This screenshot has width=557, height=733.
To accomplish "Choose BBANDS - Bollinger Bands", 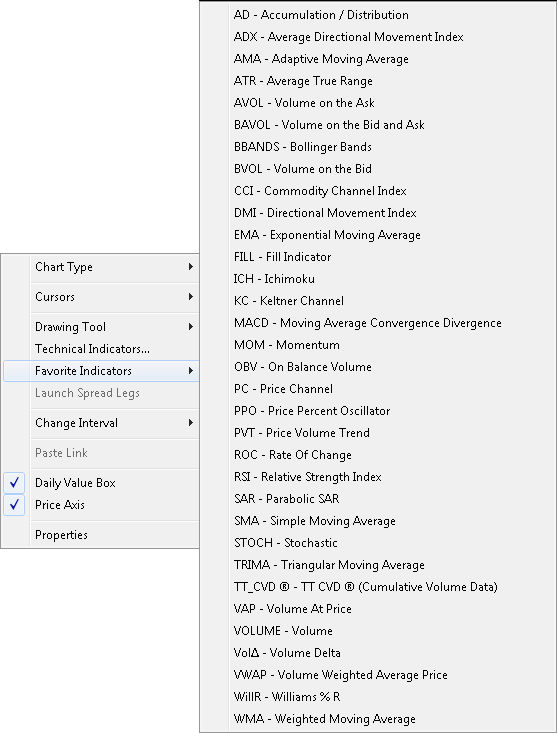I will tap(378, 147).
